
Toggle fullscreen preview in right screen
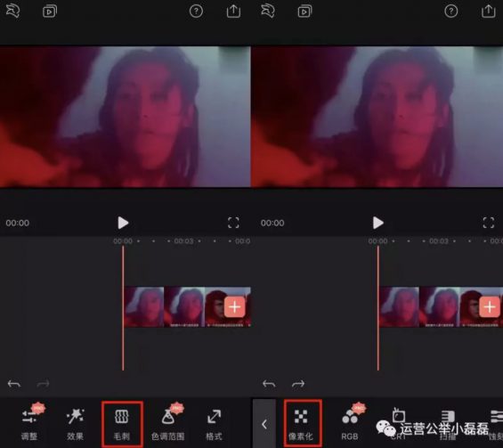489,223
